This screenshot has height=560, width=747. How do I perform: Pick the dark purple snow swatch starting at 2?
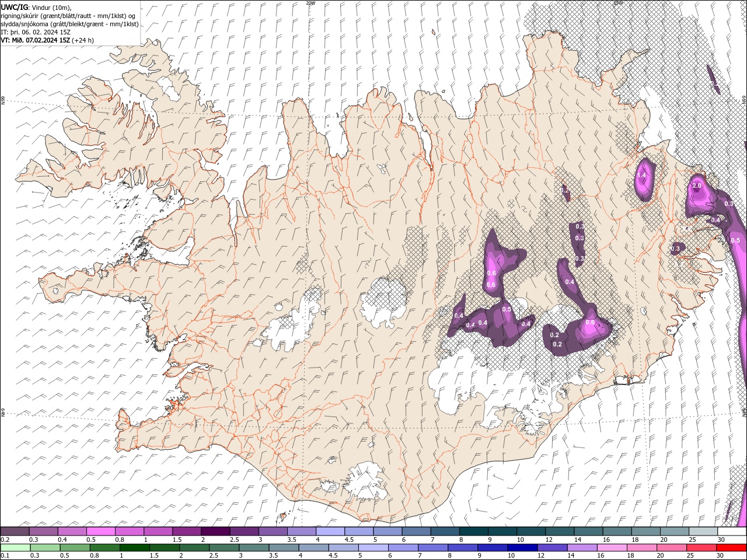click(215, 531)
